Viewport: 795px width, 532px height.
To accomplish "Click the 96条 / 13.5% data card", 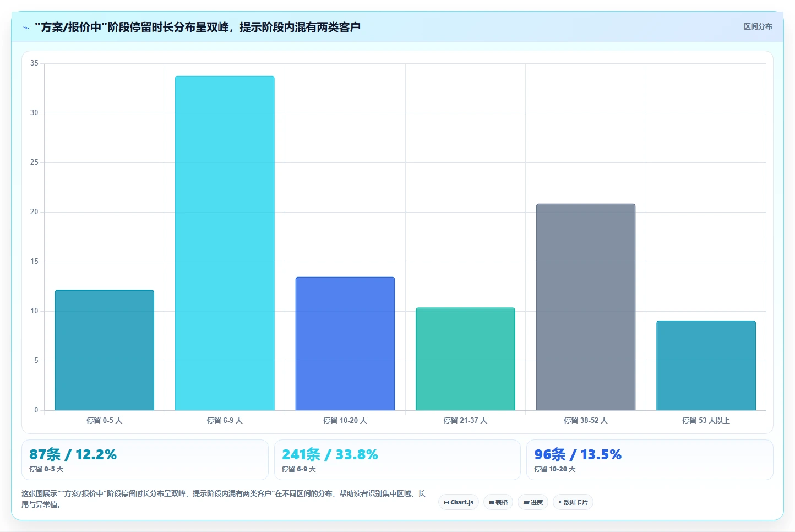I will [x=650, y=460].
